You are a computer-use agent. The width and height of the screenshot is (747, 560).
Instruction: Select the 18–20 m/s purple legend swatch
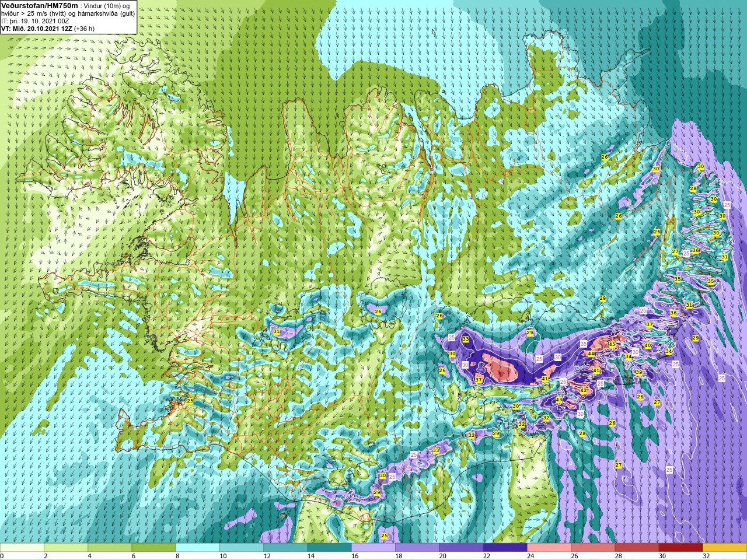tap(417, 547)
